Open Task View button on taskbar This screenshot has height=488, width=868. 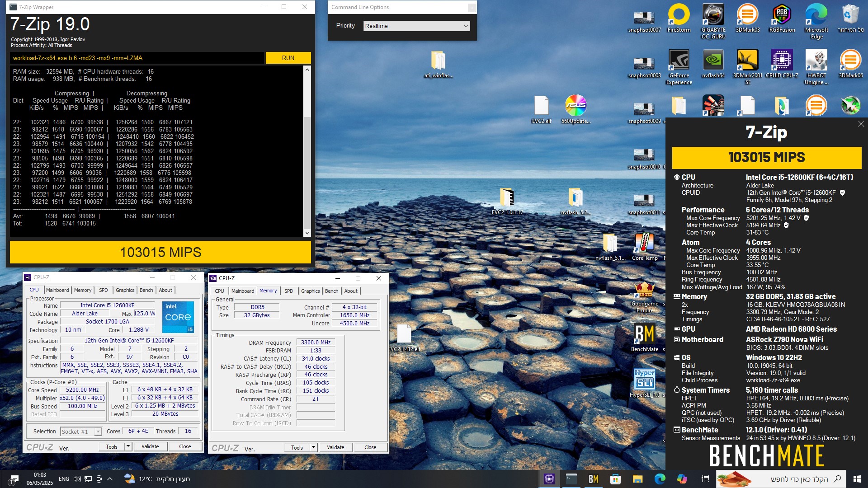coord(705,479)
